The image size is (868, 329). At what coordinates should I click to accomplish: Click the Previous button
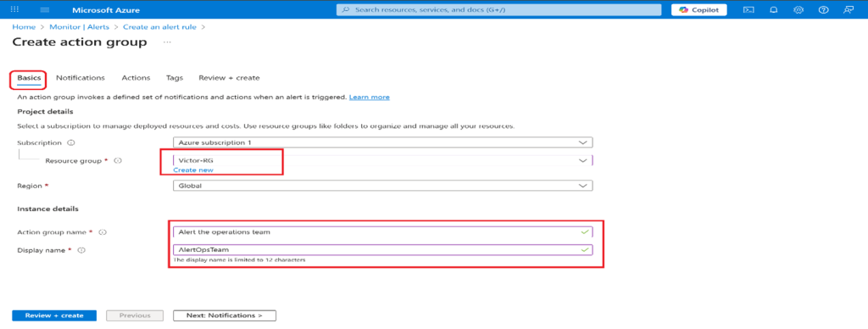click(135, 315)
